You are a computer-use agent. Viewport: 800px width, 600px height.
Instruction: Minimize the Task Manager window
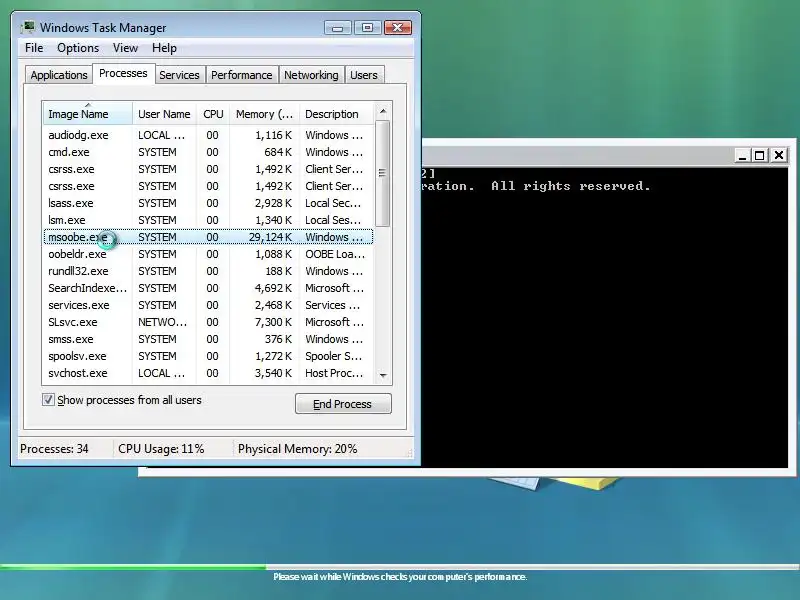coord(337,28)
